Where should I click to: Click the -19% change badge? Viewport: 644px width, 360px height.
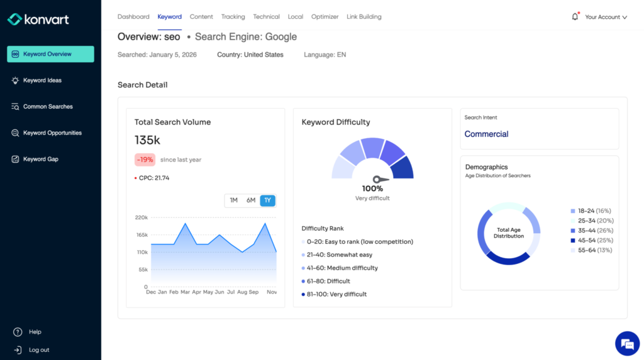click(x=145, y=160)
